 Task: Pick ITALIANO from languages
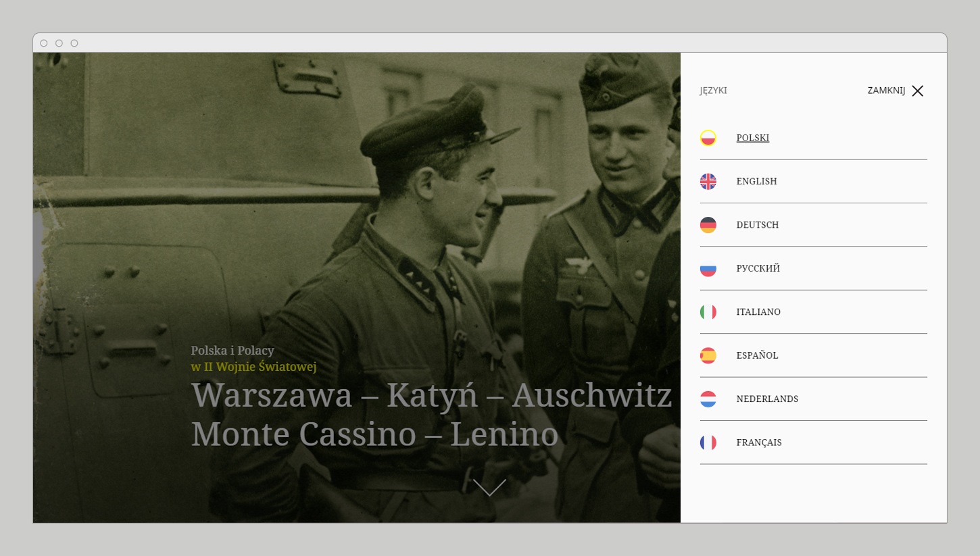pyautogui.click(x=758, y=312)
